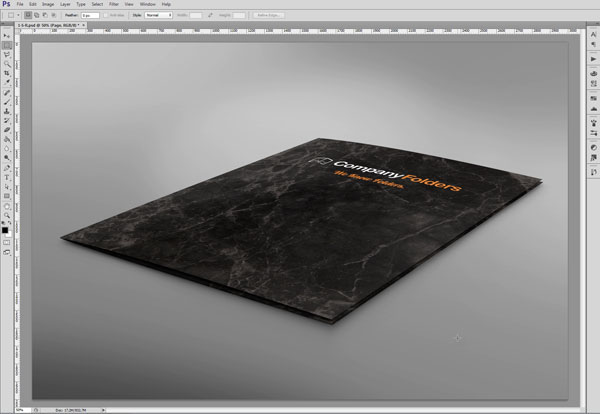Viewport: 600px width, 414px height.
Task: Click the Feather value field
Action: click(x=90, y=15)
